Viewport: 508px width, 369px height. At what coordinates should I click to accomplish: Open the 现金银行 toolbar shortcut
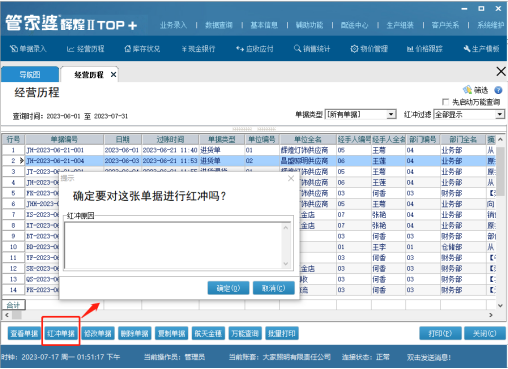pos(199,49)
